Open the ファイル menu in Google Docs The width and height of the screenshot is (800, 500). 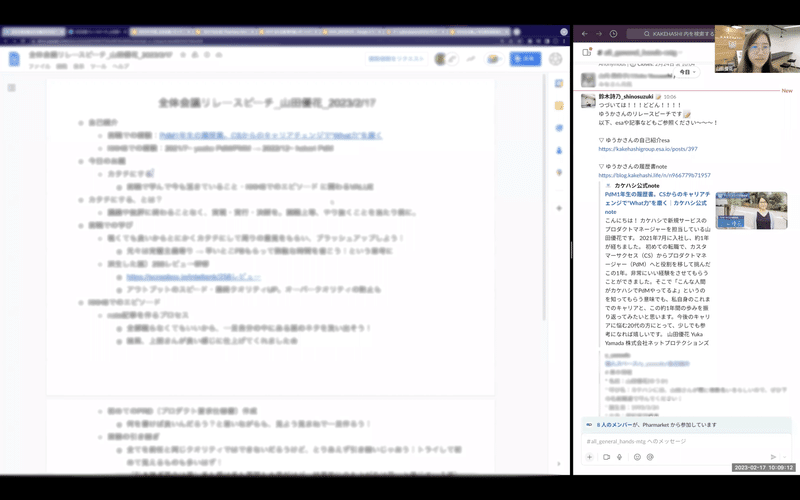(x=39, y=67)
